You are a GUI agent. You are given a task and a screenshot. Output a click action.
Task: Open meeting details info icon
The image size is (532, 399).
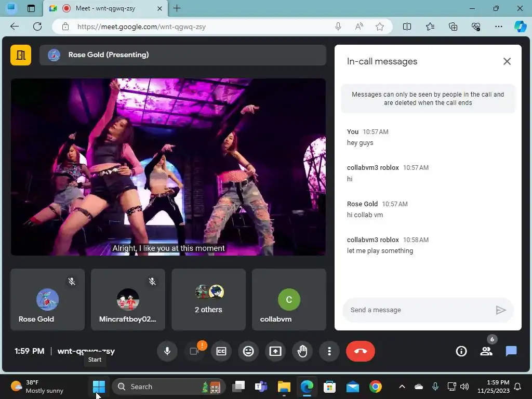click(461, 351)
